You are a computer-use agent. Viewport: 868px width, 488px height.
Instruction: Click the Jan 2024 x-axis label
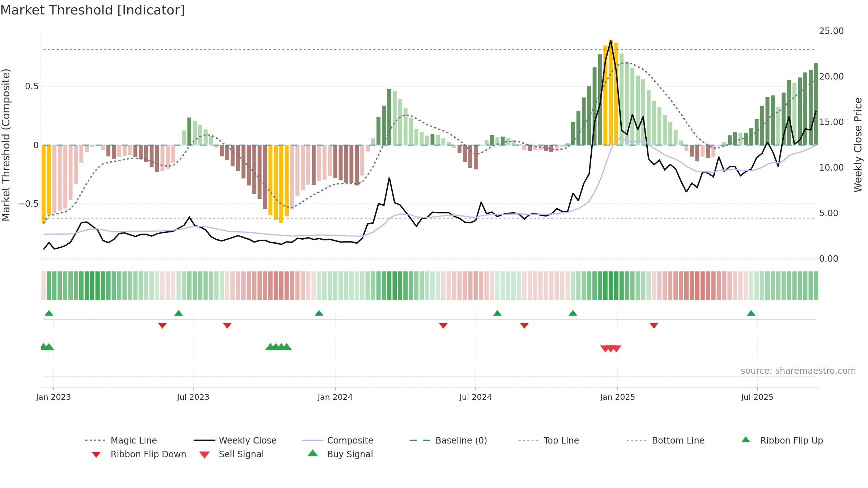[x=335, y=397]
